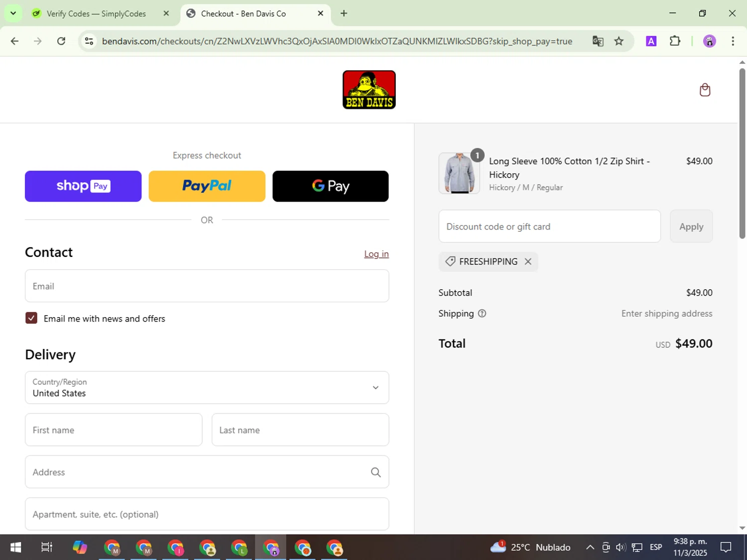Open site information icon in address bar
747x560 pixels.
89,41
